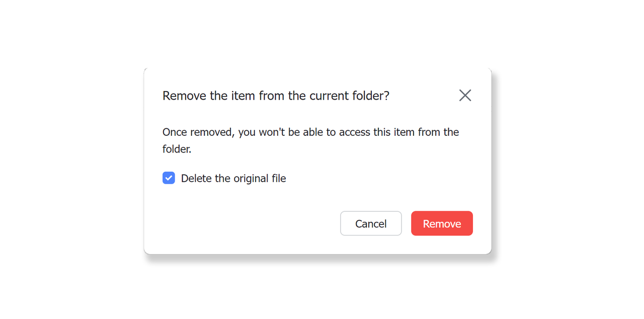The height and width of the screenshot is (319, 644).
Task: Uncheck the Delete the original file checkbox
Action: click(x=169, y=178)
